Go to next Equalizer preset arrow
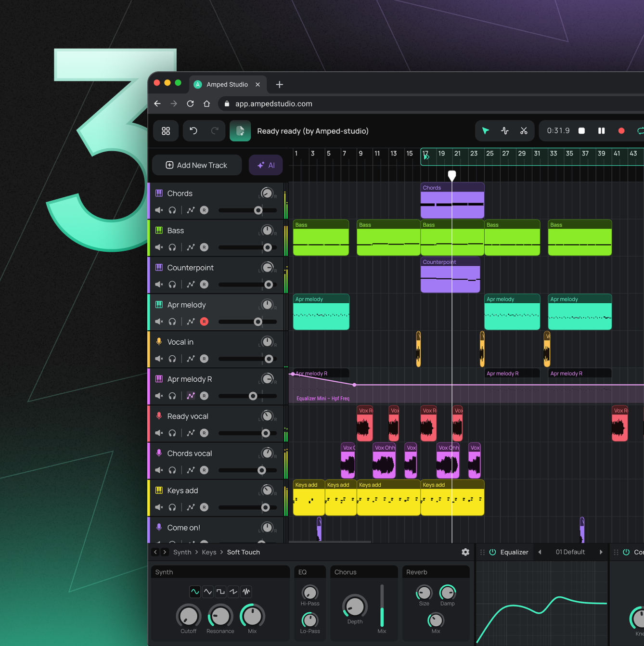 (601, 552)
